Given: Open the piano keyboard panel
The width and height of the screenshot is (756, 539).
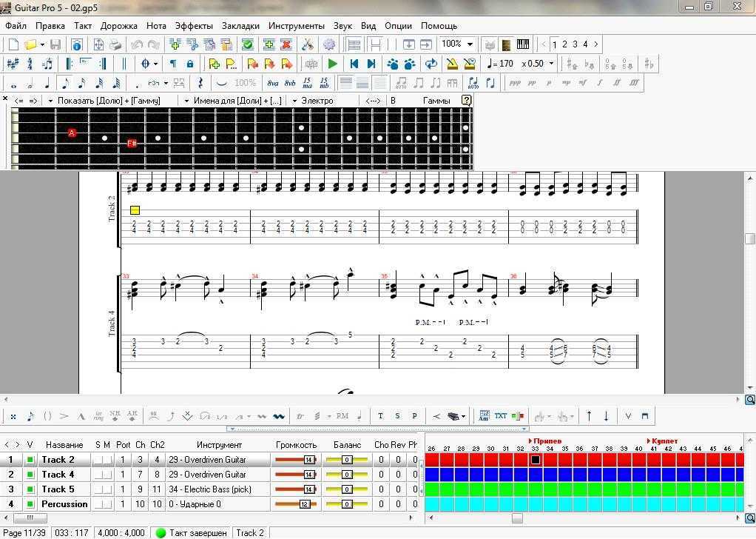Looking at the screenshot, I should [523, 44].
